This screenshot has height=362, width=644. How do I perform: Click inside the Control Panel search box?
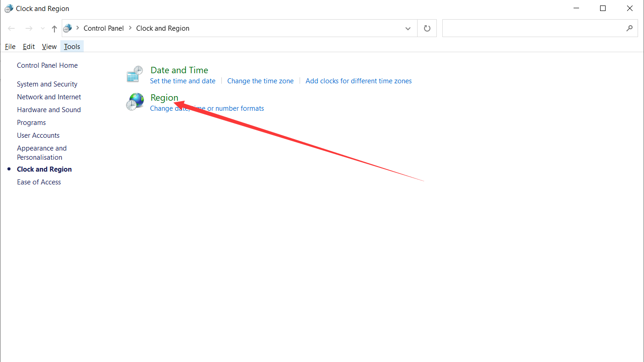click(533, 28)
